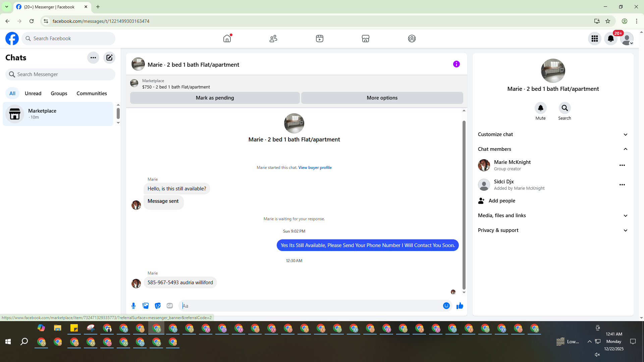Expand Media, files and links section
This screenshot has height=362, width=644.
pos(553,216)
